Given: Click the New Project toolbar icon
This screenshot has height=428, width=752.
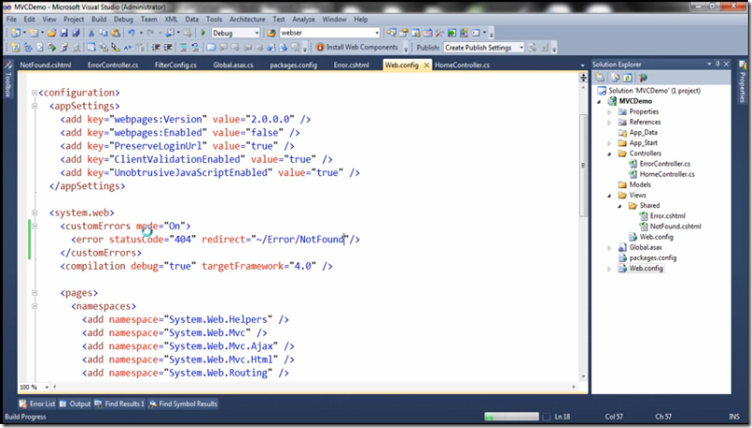Looking at the screenshot, I should (16, 33).
